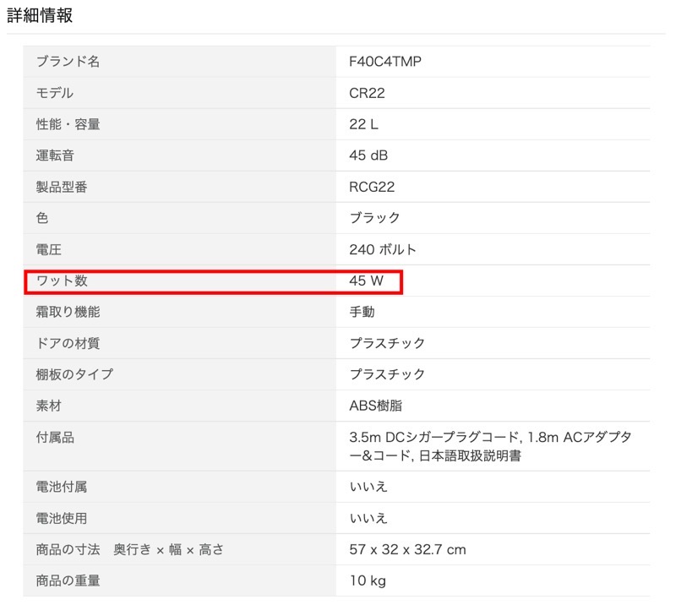This screenshot has height=616, width=676.
Task: Select the material value ABS樹脂
Action: coord(377,406)
